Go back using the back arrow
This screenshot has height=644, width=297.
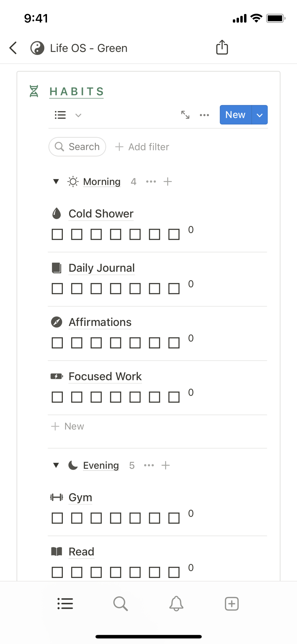tap(13, 48)
